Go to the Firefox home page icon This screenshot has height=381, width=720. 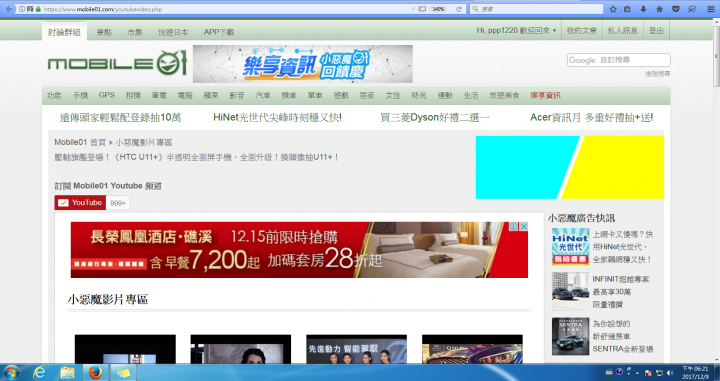pyautogui.click(x=659, y=9)
